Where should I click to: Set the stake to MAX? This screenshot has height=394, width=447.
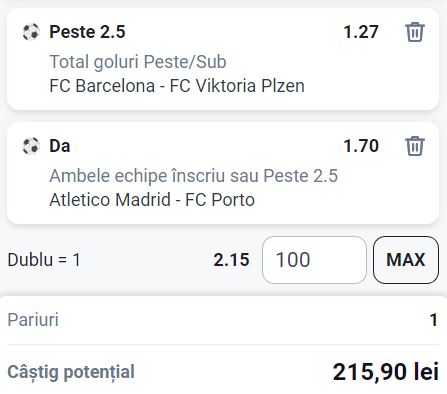406,260
